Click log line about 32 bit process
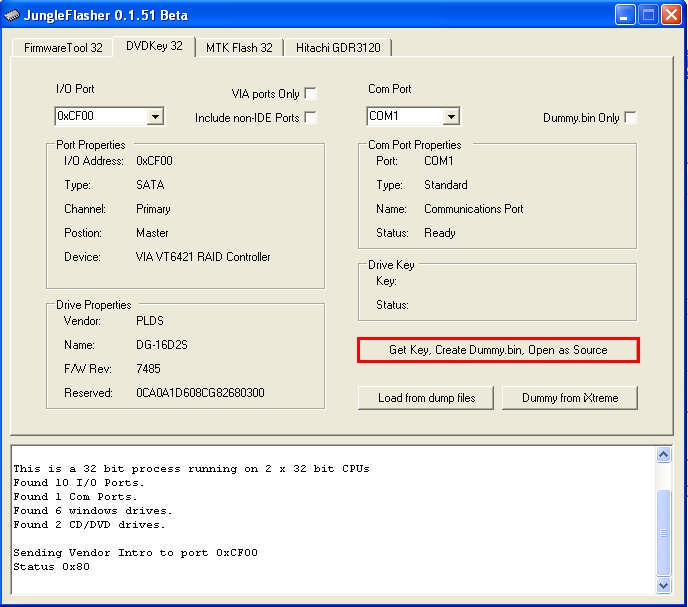Image resolution: width=688 pixels, height=607 pixels. (x=191, y=469)
